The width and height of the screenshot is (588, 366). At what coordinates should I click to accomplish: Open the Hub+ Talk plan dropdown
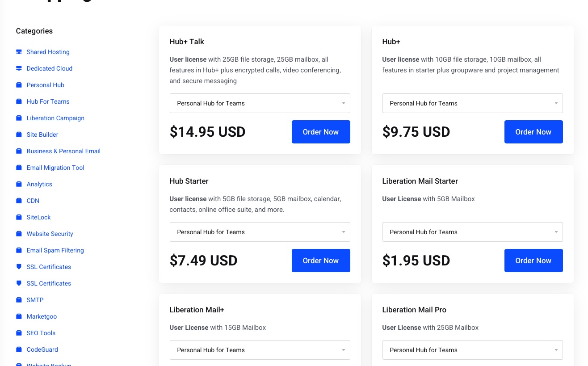pos(260,103)
